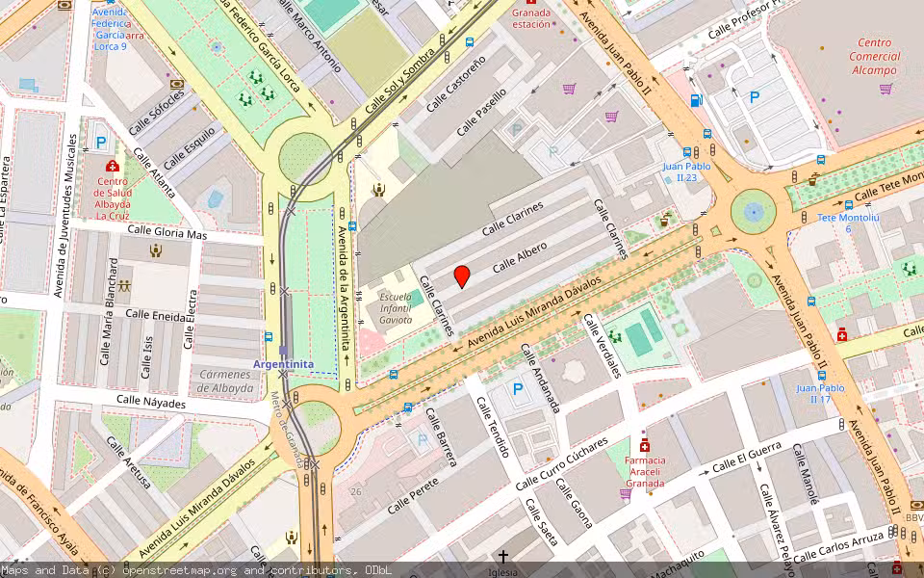Select the parking icon near Calle Sófocles

tap(101, 143)
